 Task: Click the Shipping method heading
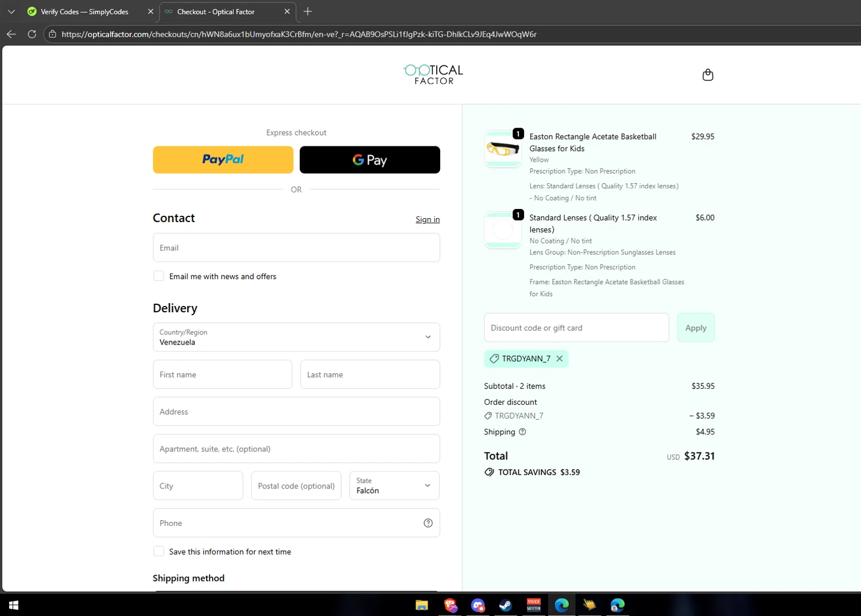tap(188, 578)
